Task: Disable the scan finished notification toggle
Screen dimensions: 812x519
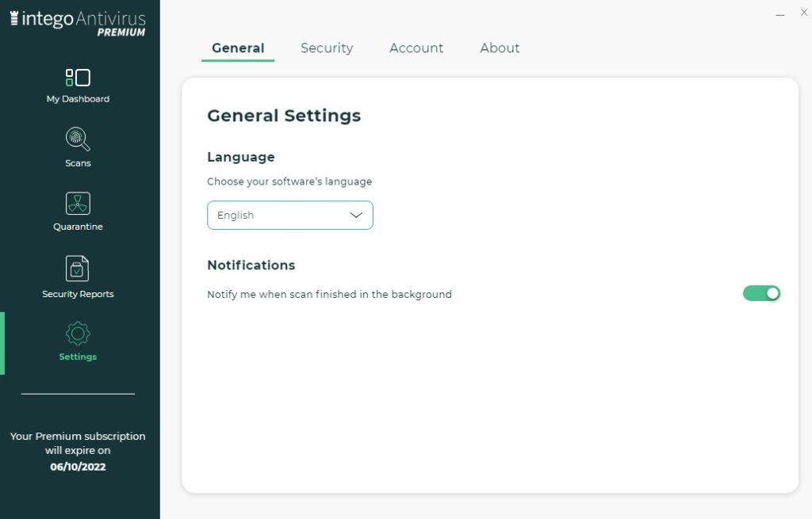Action: (x=761, y=293)
